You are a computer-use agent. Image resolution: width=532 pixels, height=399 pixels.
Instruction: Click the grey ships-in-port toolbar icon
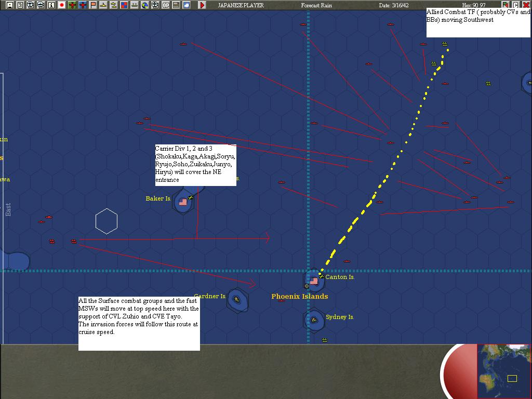[135, 5]
